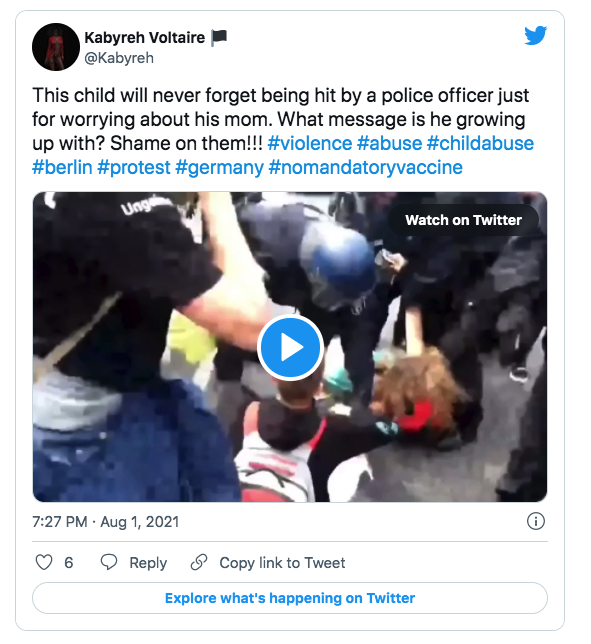591x644 pixels.
Task: Click the Copy link to Tweet text
Action: click(282, 563)
